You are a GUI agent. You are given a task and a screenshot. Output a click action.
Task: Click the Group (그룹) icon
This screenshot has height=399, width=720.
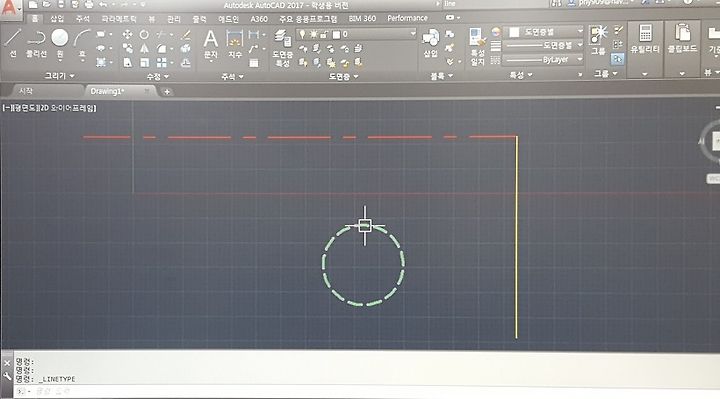pyautogui.click(x=598, y=40)
